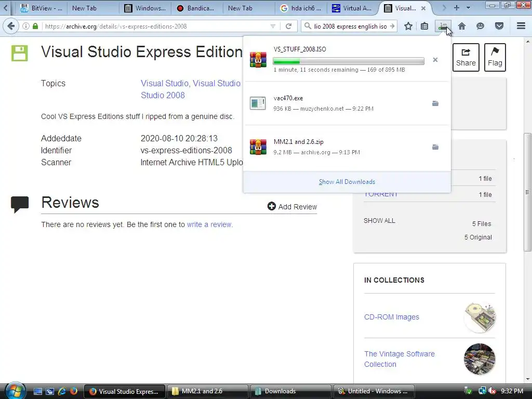Click the page vertical scrollbar thumb

(x=527, y=192)
